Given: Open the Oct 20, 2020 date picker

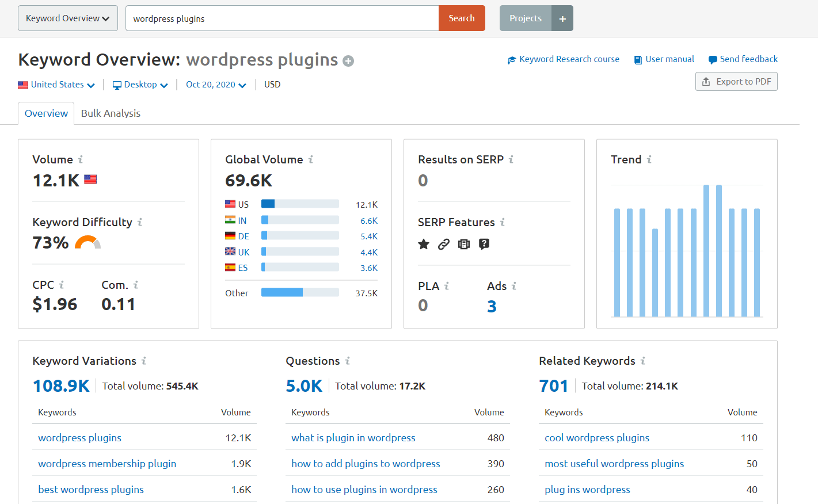Looking at the screenshot, I should pos(216,85).
